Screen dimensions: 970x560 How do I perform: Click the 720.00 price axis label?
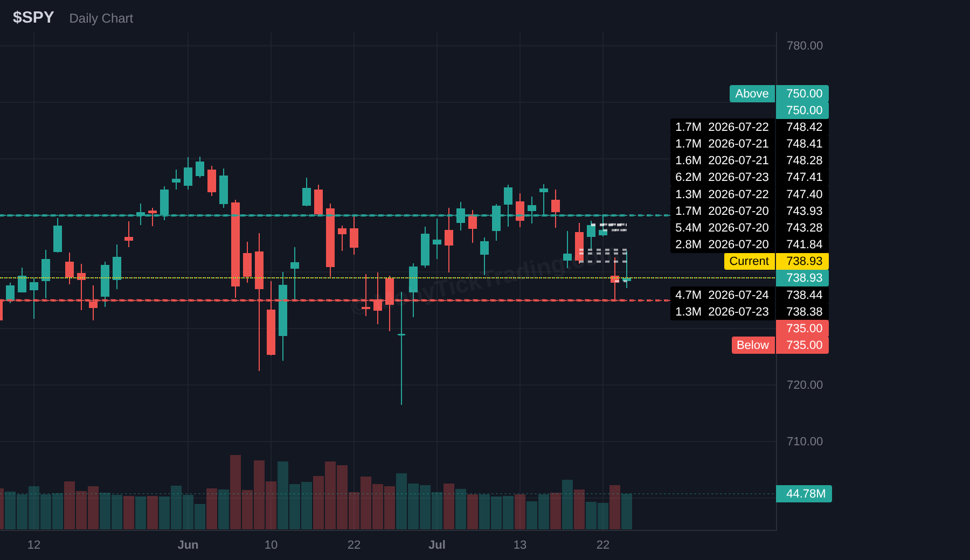[805, 385]
